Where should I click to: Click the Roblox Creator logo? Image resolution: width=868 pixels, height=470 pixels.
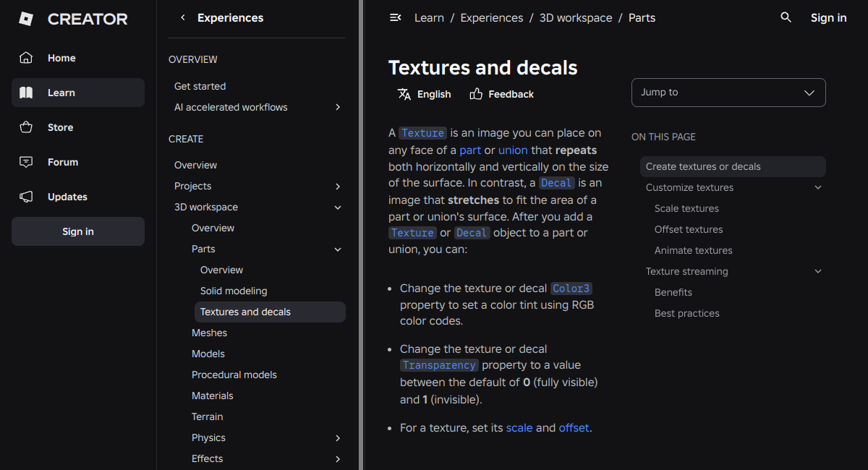[x=72, y=20]
